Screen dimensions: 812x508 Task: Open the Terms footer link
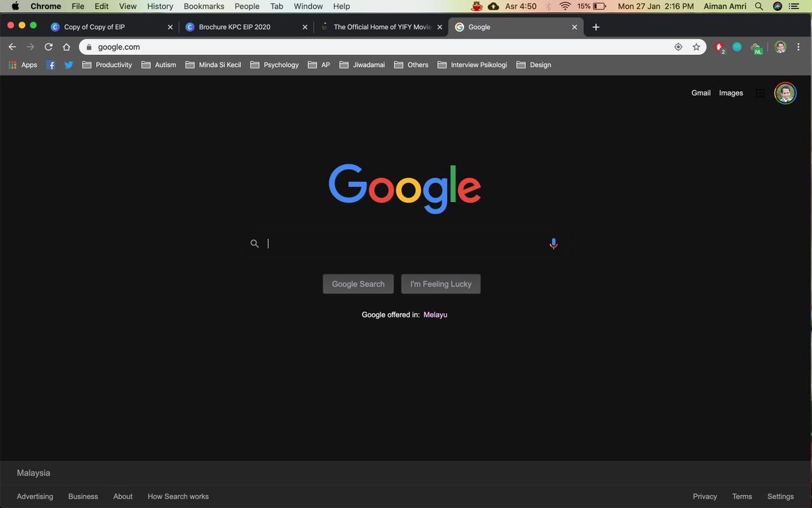coord(742,496)
